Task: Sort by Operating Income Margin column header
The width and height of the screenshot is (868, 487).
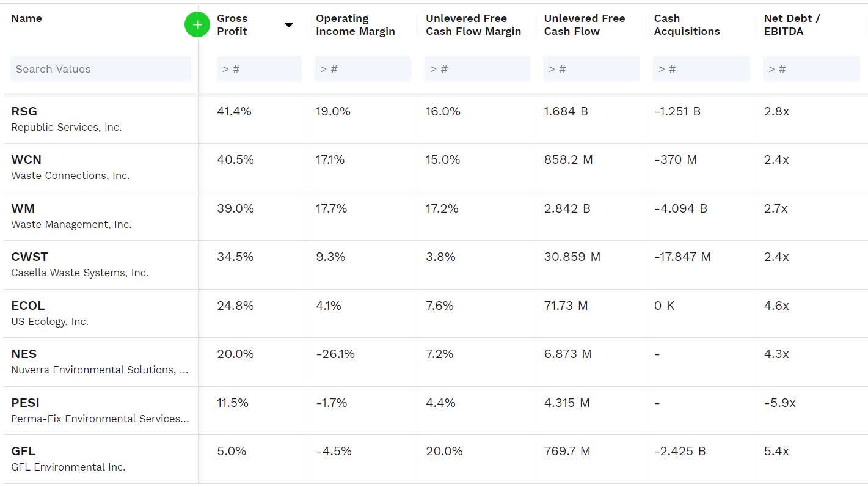Action: point(356,25)
